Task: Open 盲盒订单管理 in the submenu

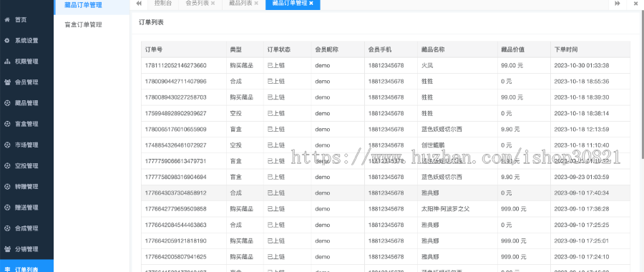Action: [x=83, y=24]
